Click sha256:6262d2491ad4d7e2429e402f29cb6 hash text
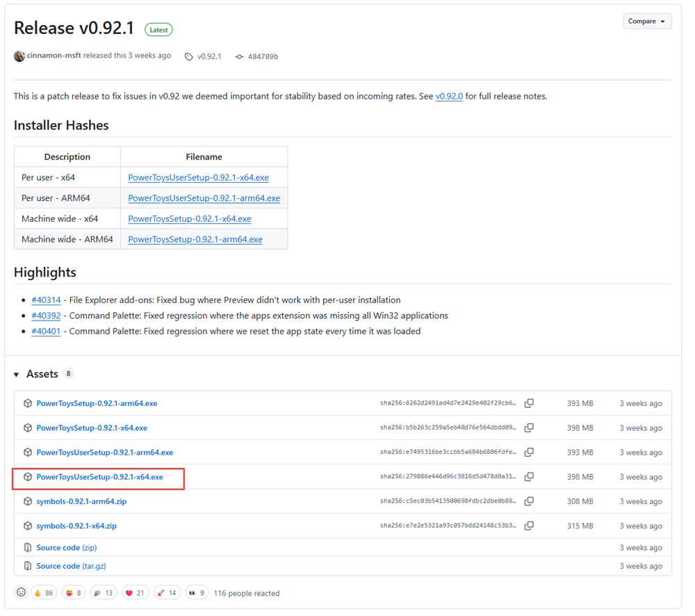695x616 pixels. coord(448,403)
